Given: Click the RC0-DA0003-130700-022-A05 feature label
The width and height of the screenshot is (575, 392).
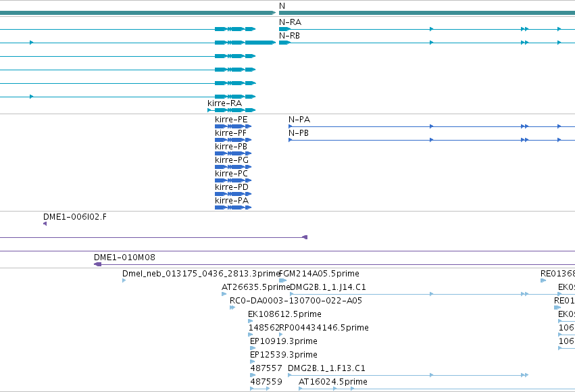Looking at the screenshot, I should pos(295,301).
